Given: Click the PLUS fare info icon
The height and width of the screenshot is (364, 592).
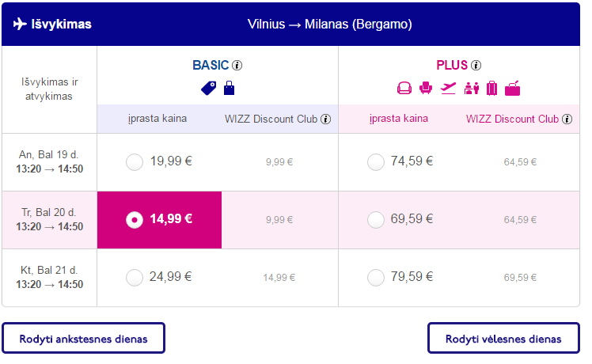Looking at the screenshot, I should click(x=476, y=66).
